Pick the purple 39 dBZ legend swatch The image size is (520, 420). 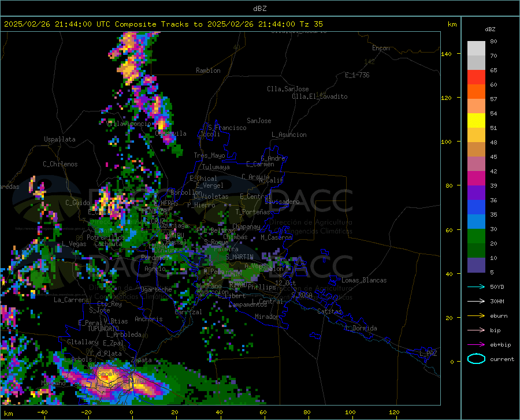476,193
